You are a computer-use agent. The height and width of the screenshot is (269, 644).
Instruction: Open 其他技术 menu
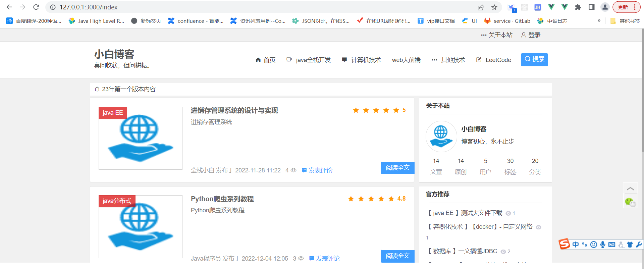pyautogui.click(x=448, y=60)
